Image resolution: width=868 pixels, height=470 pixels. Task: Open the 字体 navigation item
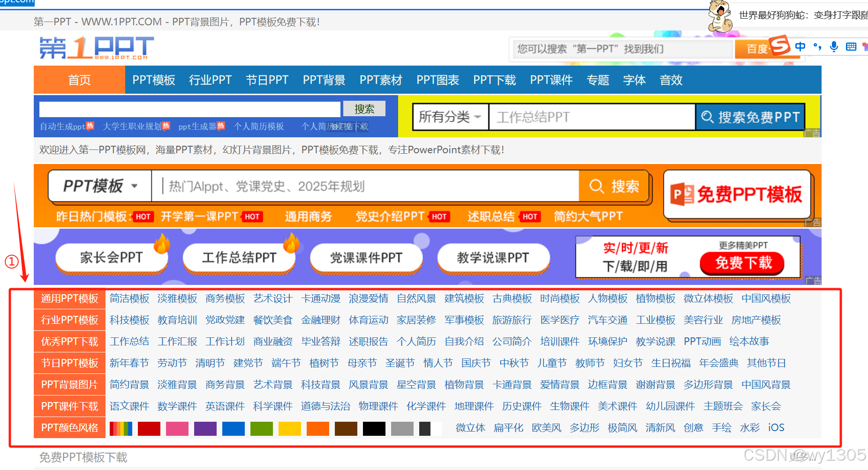point(634,80)
